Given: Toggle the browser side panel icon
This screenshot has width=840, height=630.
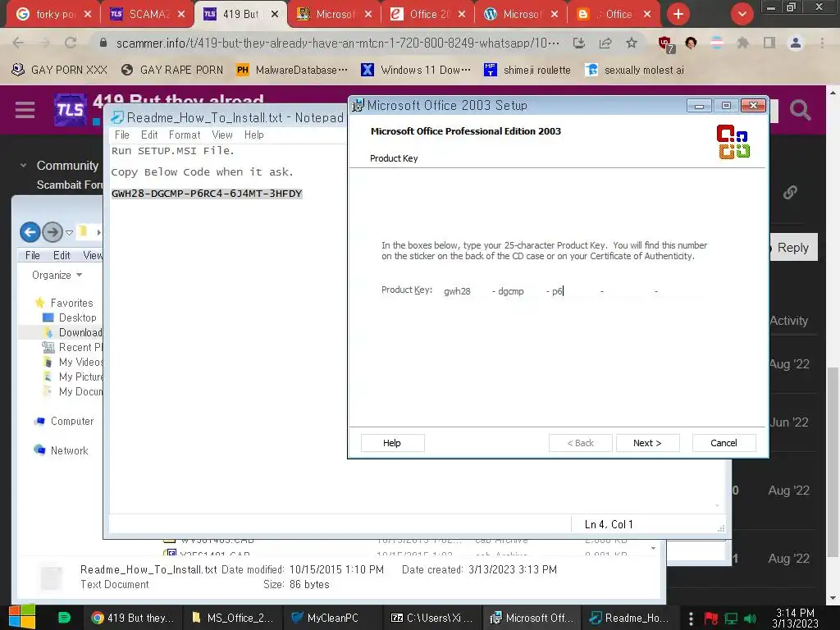Looking at the screenshot, I should (769, 43).
